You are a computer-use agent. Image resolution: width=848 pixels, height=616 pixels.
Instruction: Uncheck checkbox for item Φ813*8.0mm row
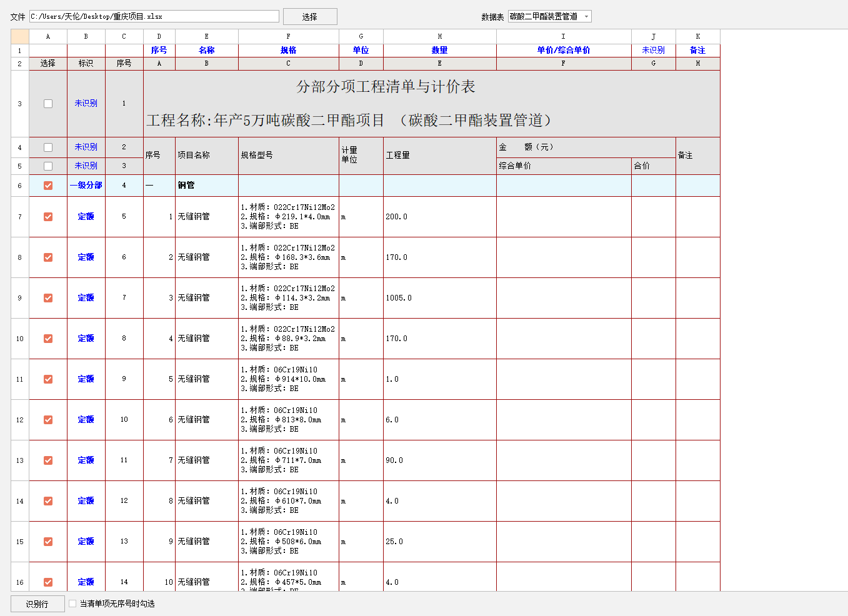click(x=48, y=420)
